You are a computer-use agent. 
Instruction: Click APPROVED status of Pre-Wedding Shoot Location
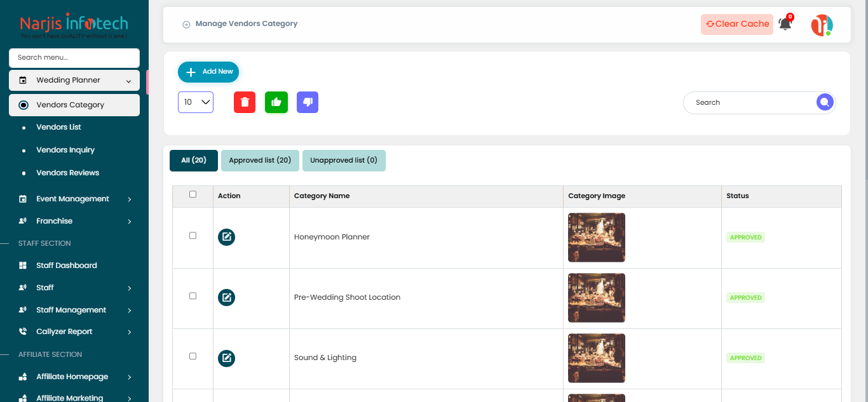(x=746, y=298)
